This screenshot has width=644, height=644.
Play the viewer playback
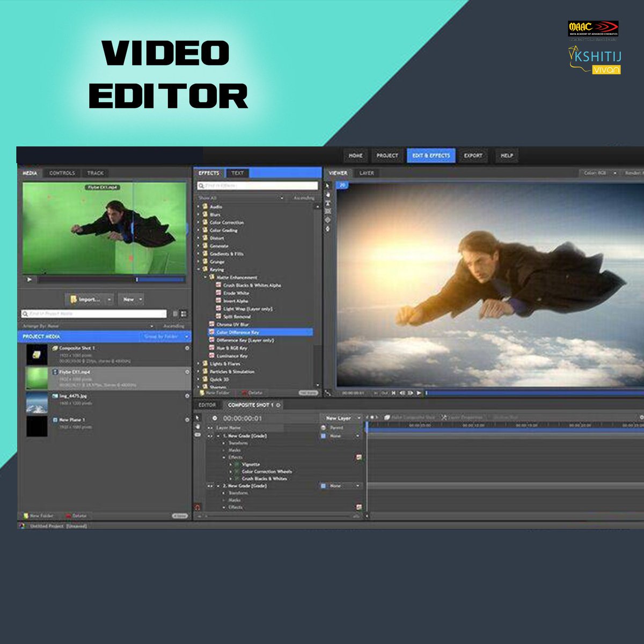coord(419,393)
